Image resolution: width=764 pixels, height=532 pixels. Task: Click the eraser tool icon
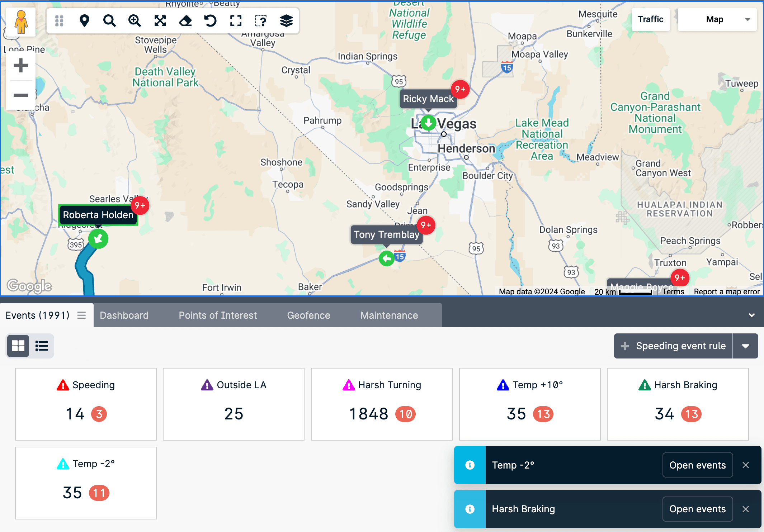tap(185, 21)
